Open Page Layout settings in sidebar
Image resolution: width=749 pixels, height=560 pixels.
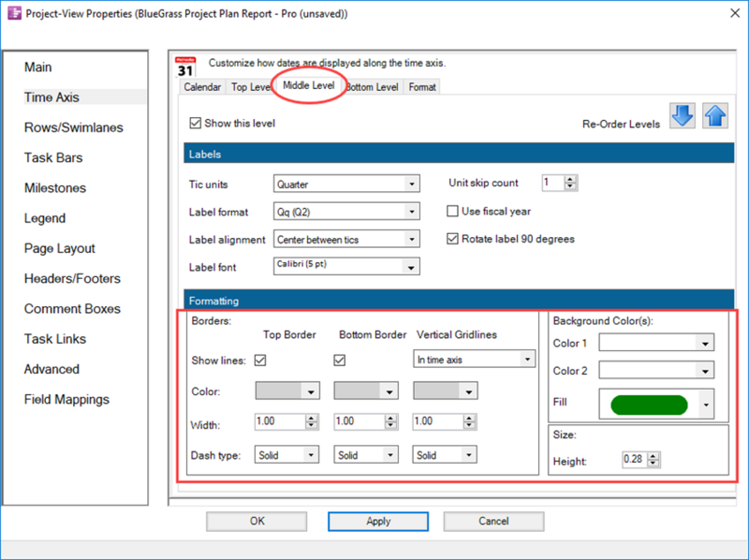coord(60,248)
